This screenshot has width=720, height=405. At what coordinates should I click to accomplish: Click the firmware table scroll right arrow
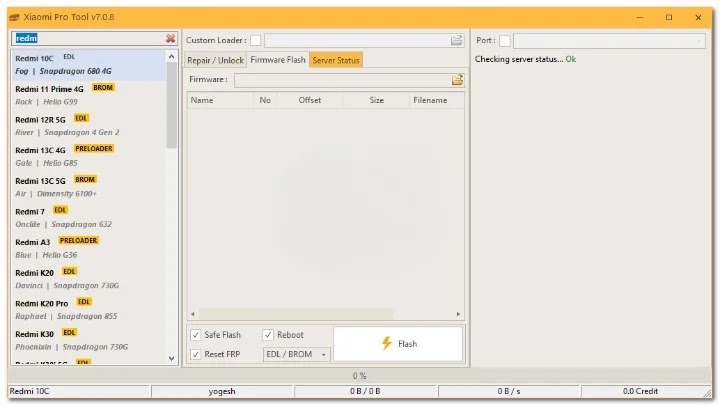[458, 314]
